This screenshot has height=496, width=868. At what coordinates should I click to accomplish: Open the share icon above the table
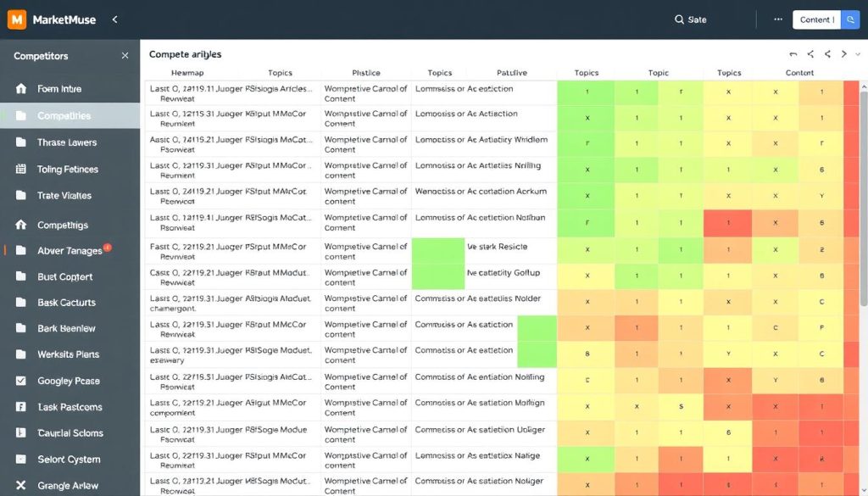tap(811, 53)
